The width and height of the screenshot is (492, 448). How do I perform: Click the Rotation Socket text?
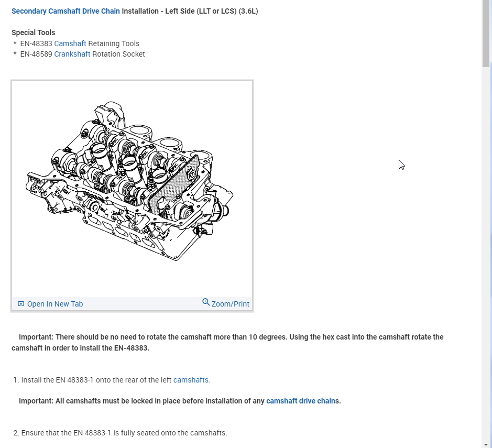(118, 54)
